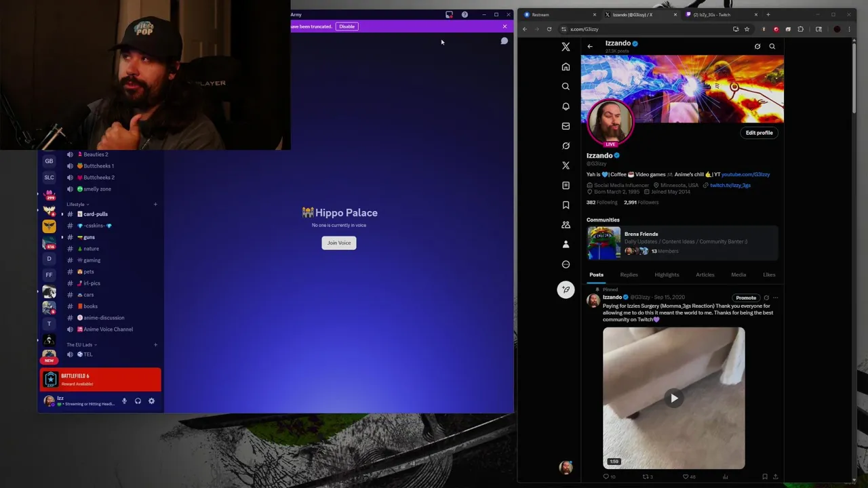Open twitch.tv/izzy_3gs profile link
The width and height of the screenshot is (868, 488).
[x=730, y=185]
